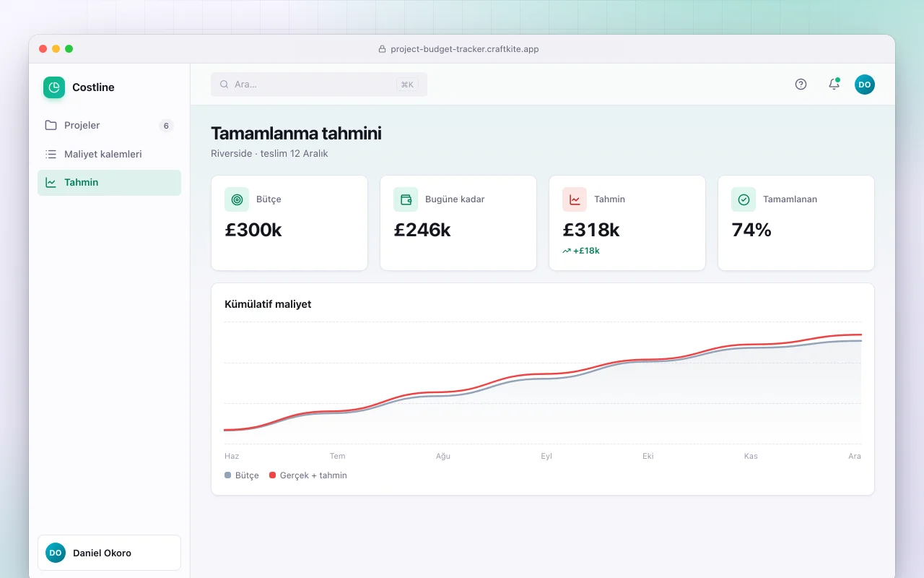Image resolution: width=924 pixels, height=578 pixels.
Task: Go to Maliyet kalemleri section
Action: coord(109,154)
